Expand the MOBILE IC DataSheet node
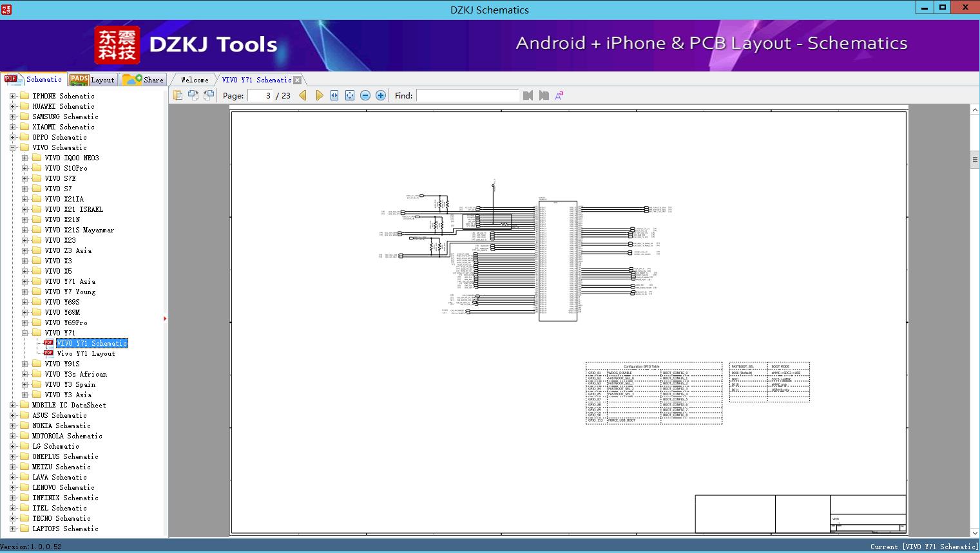Image resolution: width=980 pixels, height=553 pixels. tap(13, 405)
